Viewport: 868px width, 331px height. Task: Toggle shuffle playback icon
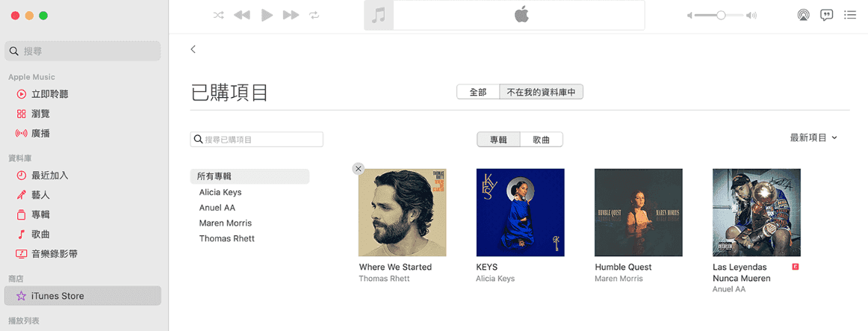pyautogui.click(x=219, y=16)
